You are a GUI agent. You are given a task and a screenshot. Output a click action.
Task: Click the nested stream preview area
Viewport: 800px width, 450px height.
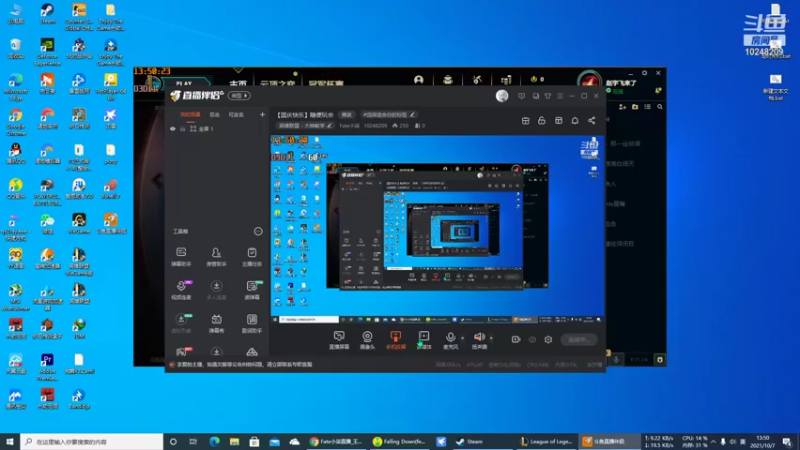click(437, 229)
